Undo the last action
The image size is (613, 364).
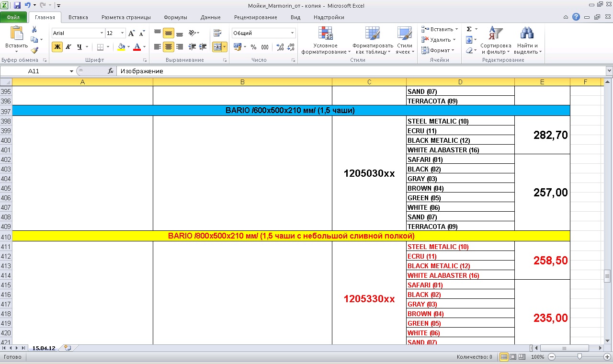28,5
